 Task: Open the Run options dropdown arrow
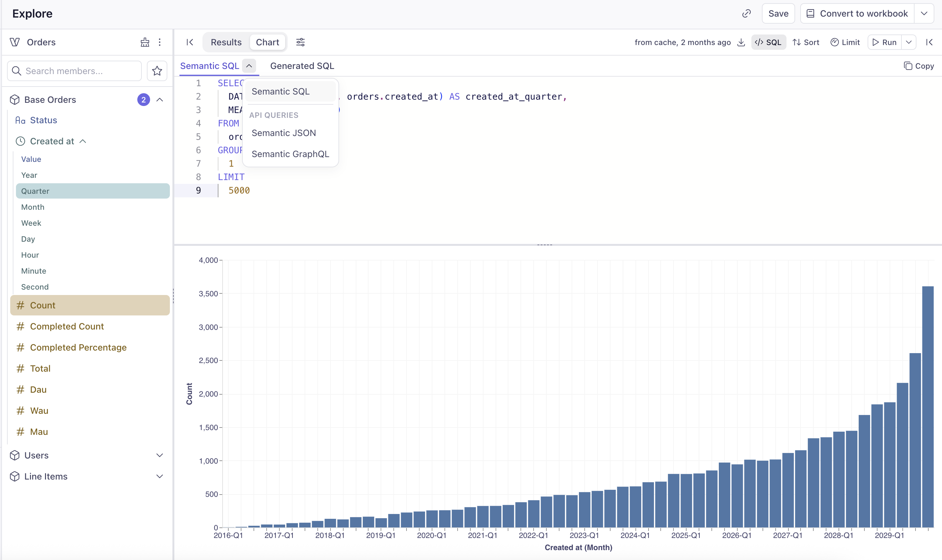click(909, 42)
